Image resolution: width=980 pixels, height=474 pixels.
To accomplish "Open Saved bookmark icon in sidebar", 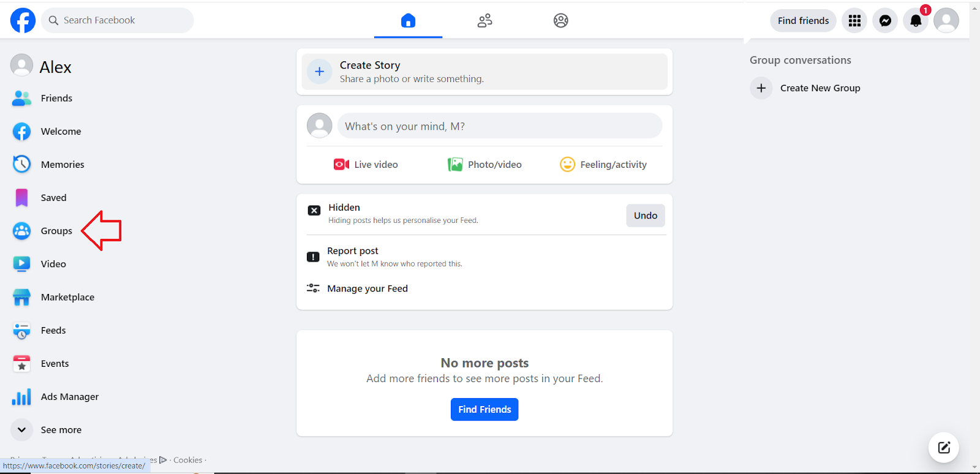I will tap(21, 197).
